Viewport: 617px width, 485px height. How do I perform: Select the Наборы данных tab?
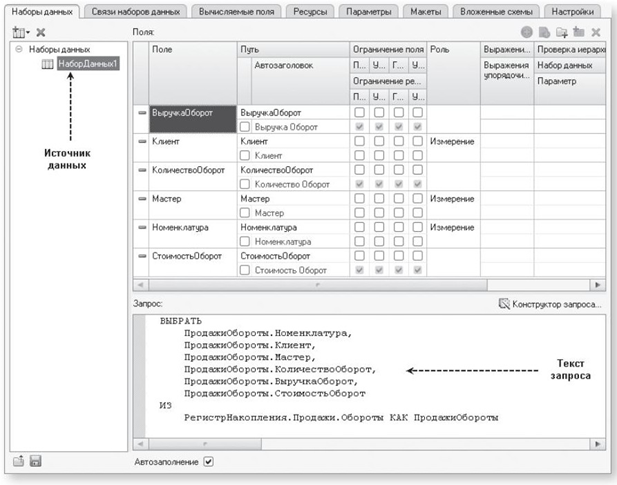point(42,12)
